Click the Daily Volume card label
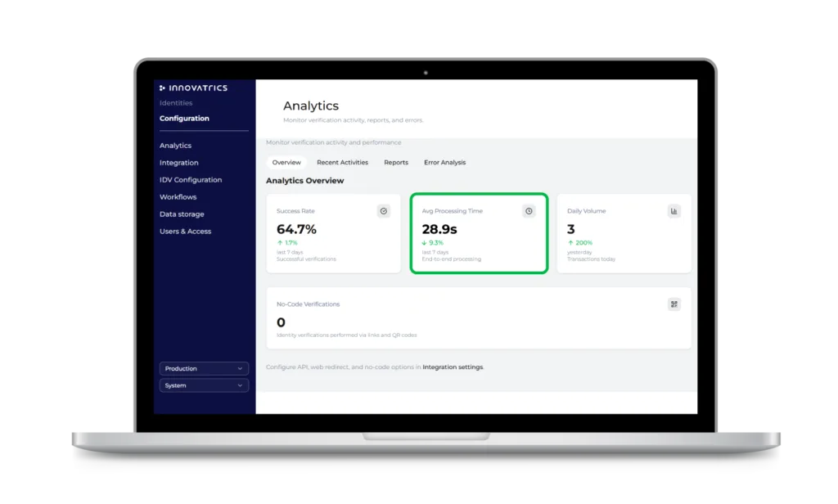This screenshot has width=838, height=504. click(x=586, y=211)
